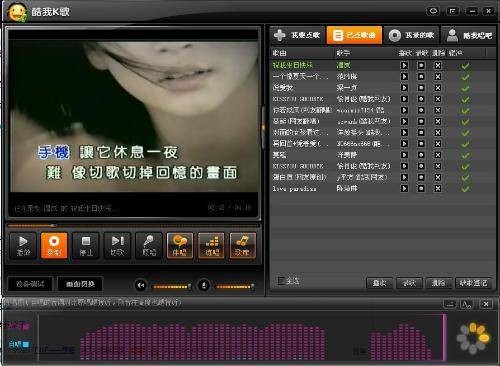Open the 酷我吧吧 tab with person icon

469,35
